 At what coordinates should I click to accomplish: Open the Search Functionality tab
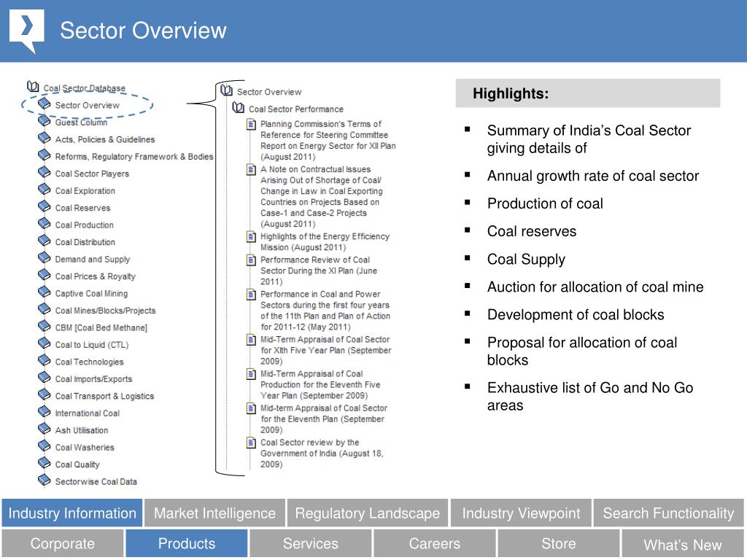668,513
